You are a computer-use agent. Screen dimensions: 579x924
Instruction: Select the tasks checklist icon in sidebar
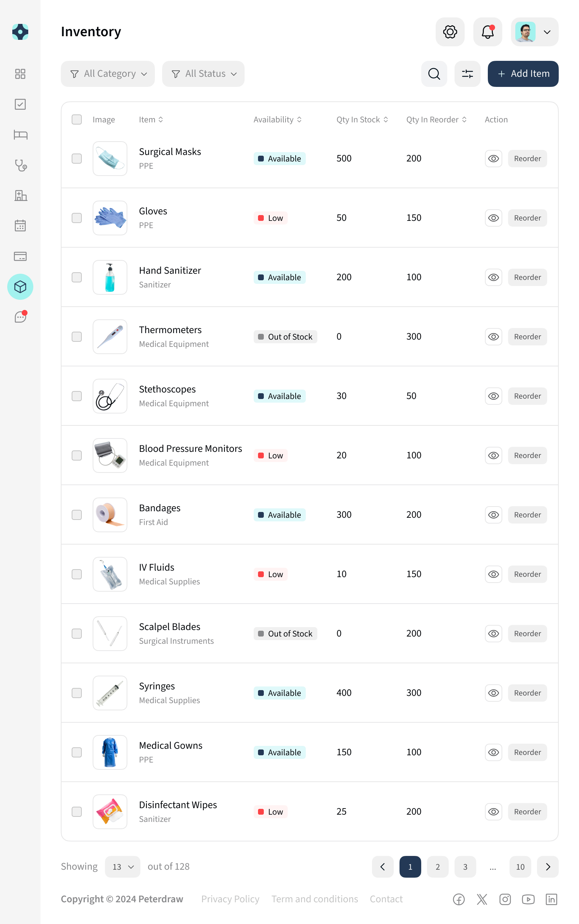[20, 104]
